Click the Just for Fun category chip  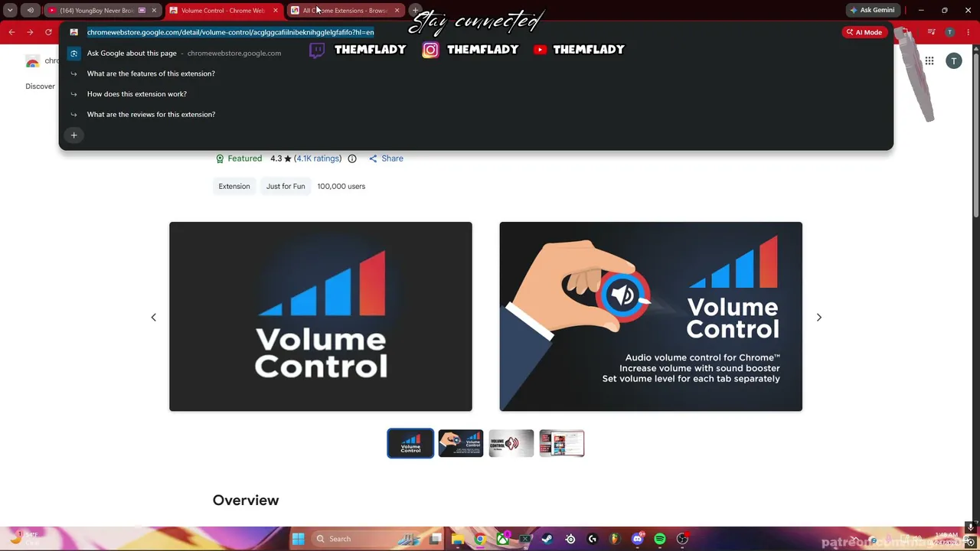[286, 186]
